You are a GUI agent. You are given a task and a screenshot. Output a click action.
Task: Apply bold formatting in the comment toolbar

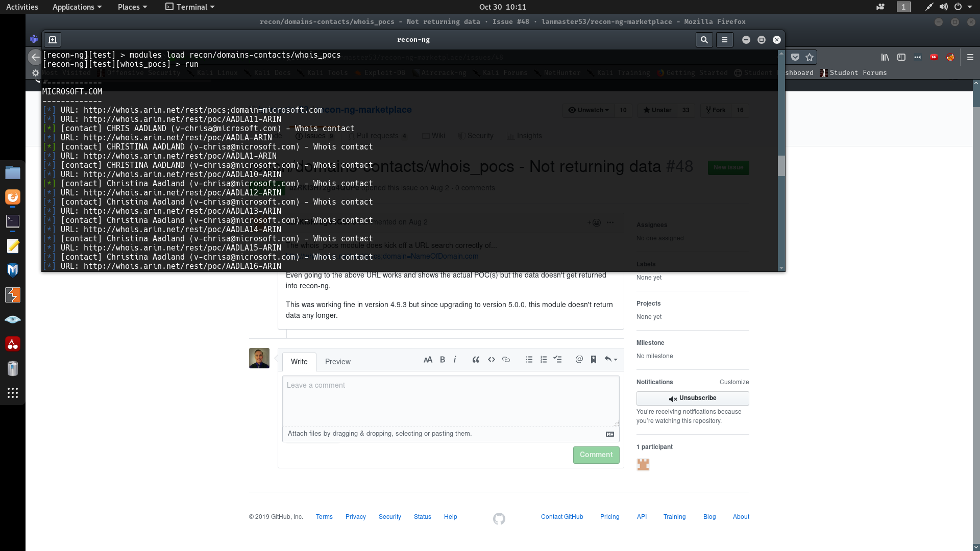pyautogui.click(x=442, y=360)
